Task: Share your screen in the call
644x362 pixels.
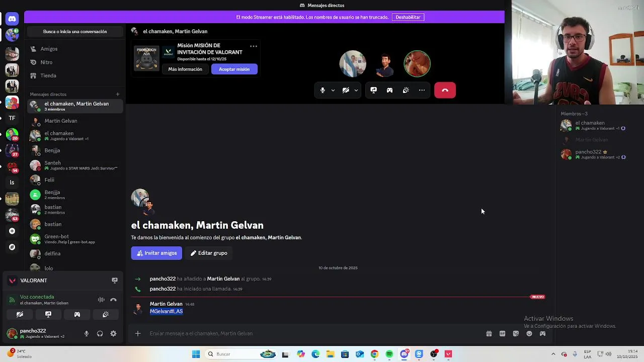Action: (x=373, y=90)
